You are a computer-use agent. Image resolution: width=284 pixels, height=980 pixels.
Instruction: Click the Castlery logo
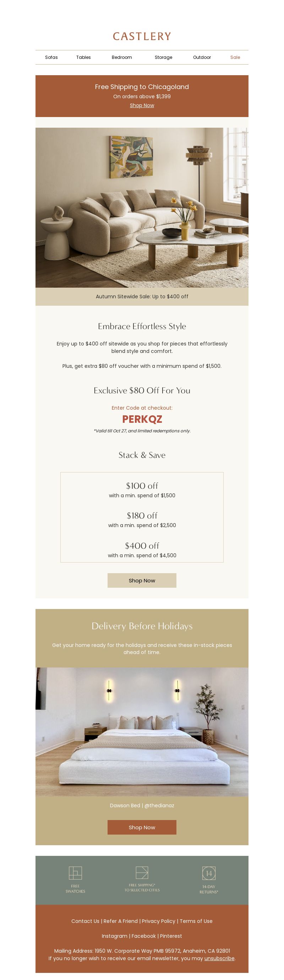click(x=142, y=36)
